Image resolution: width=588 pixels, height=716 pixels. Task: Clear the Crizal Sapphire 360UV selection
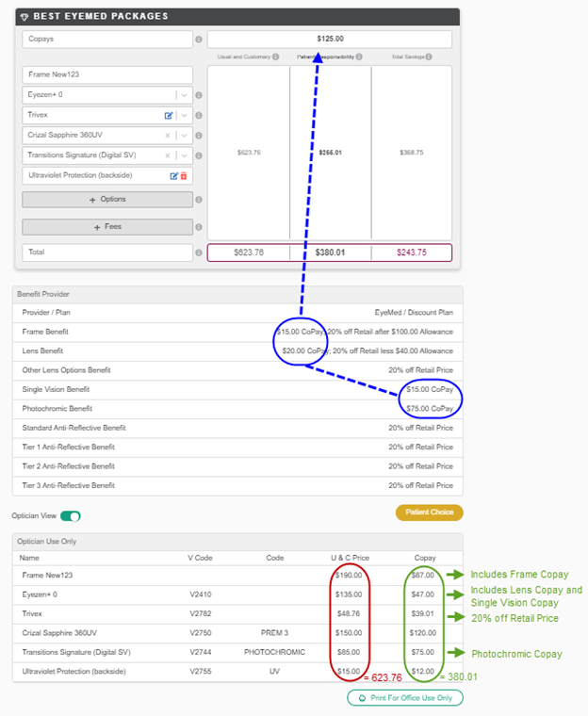click(x=168, y=136)
